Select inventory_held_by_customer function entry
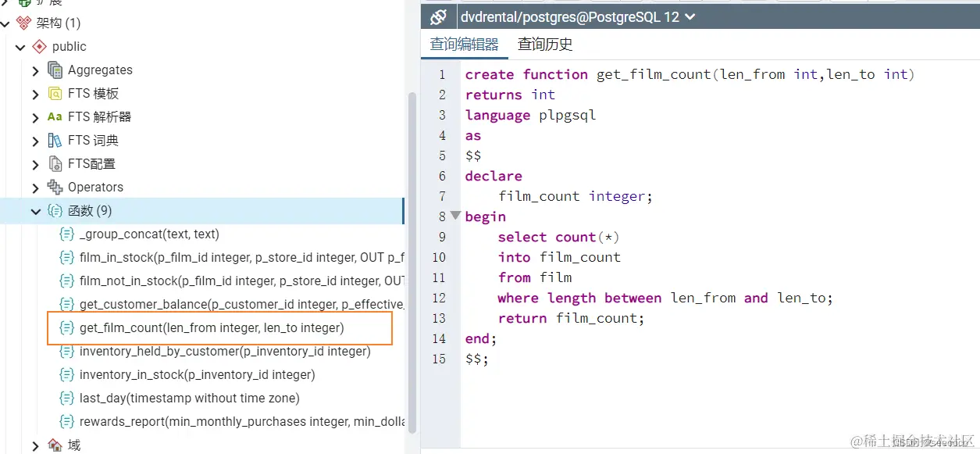The height and width of the screenshot is (454, 980). tap(225, 352)
